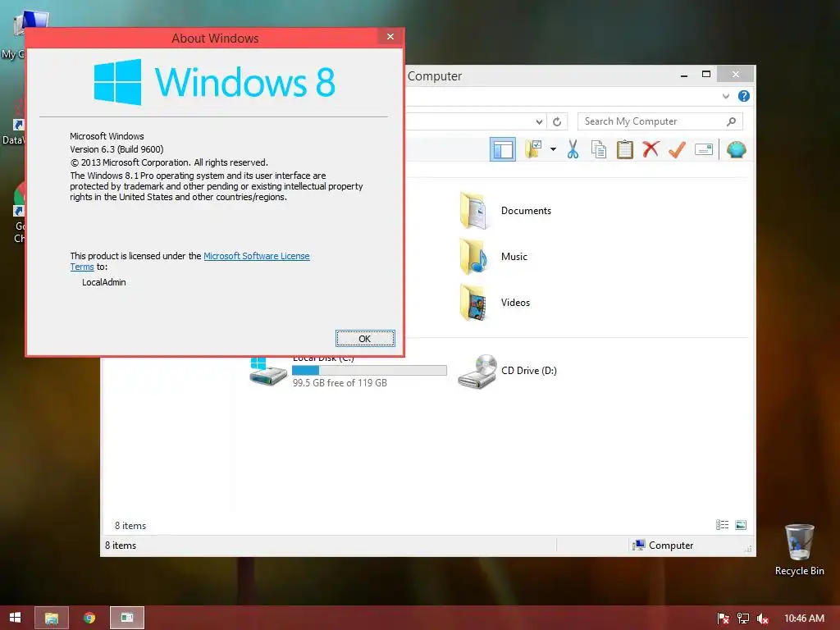Click the LocalAdmin licensee name
This screenshot has height=630, width=840.
pos(104,282)
